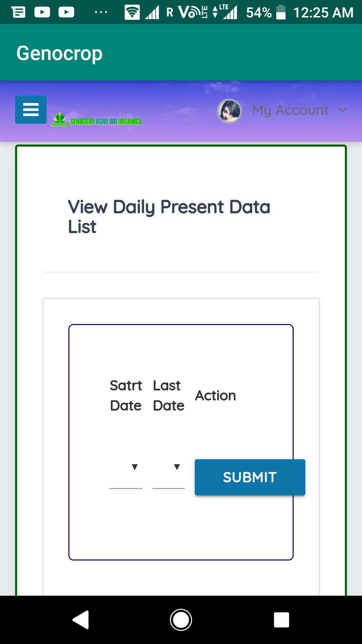Tap the Android home circle icon

(x=181, y=620)
